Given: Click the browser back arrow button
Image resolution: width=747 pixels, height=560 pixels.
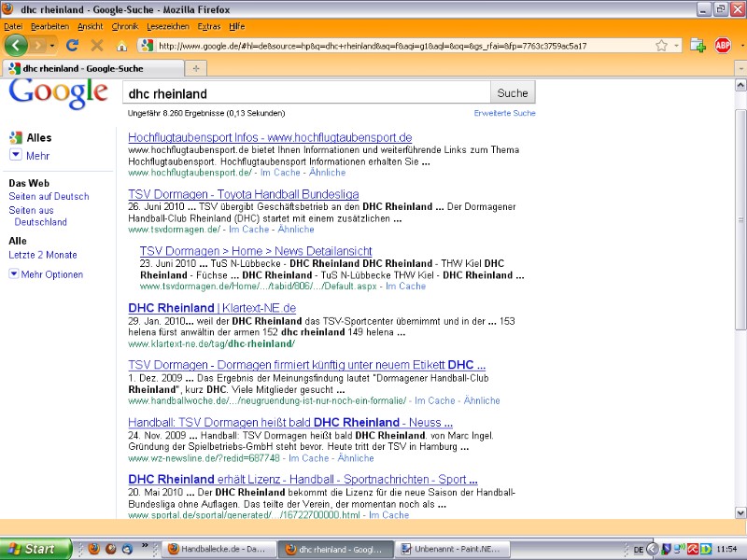Looking at the screenshot, I should click(16, 45).
